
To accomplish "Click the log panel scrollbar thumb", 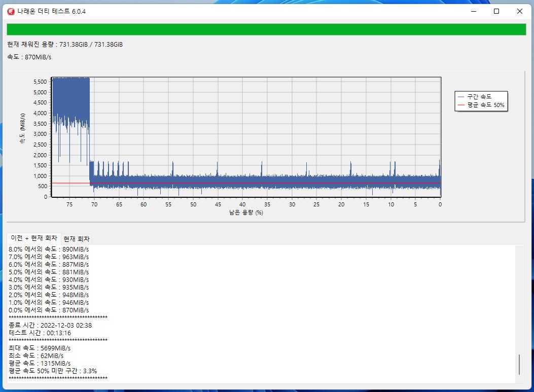I will pos(519,365).
